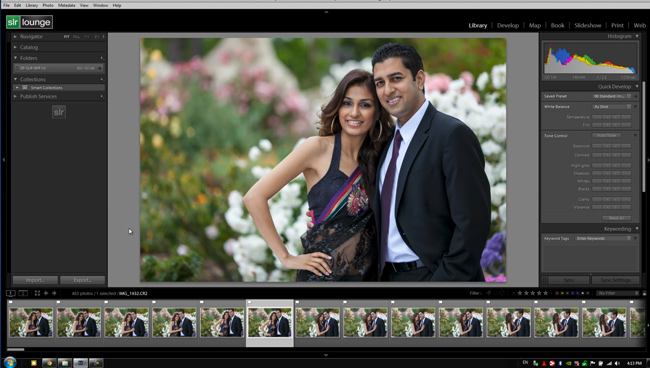Collapse the filmstrip with bottom arrow
The image size is (650, 368).
coord(326,355)
